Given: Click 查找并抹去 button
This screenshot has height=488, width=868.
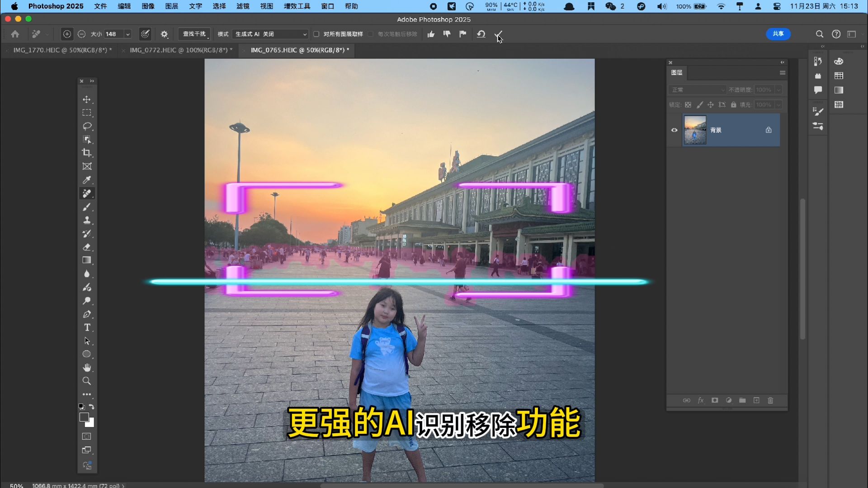Looking at the screenshot, I should click(x=194, y=34).
